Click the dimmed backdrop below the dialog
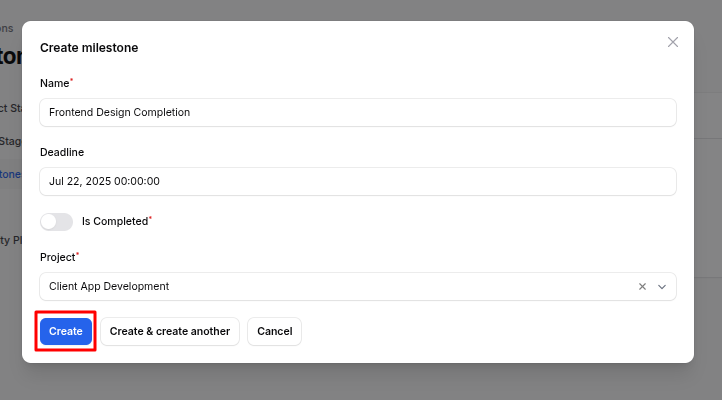Image resolution: width=722 pixels, height=400 pixels. [x=360, y=383]
